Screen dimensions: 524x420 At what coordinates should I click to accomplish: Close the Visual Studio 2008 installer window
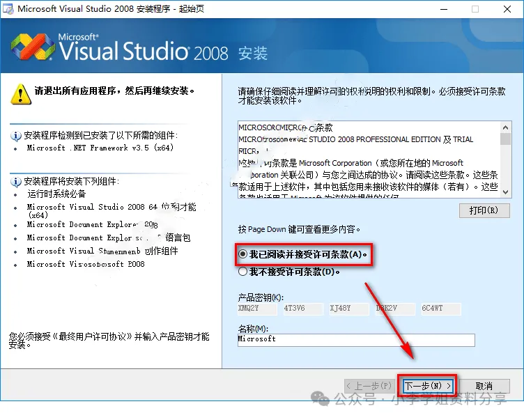coord(507,9)
